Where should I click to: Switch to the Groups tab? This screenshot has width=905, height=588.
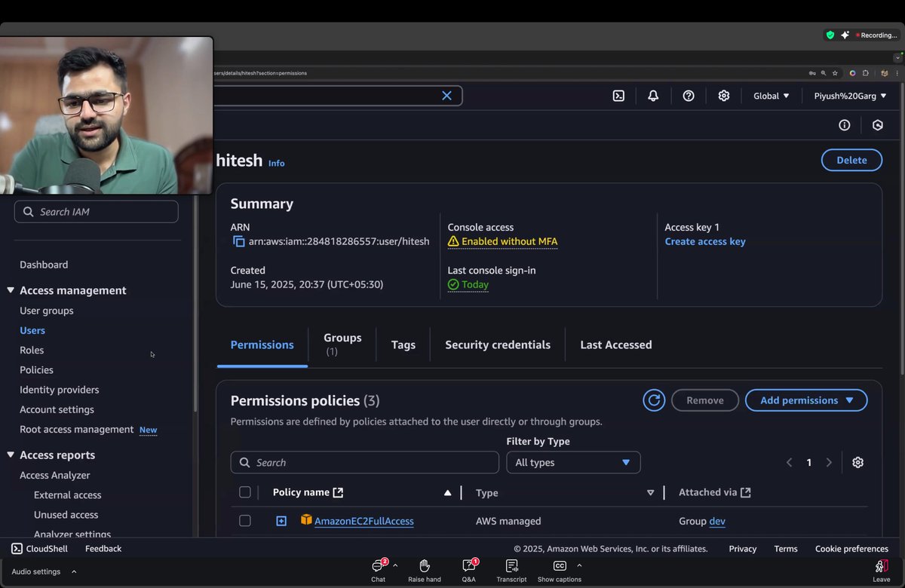342,345
